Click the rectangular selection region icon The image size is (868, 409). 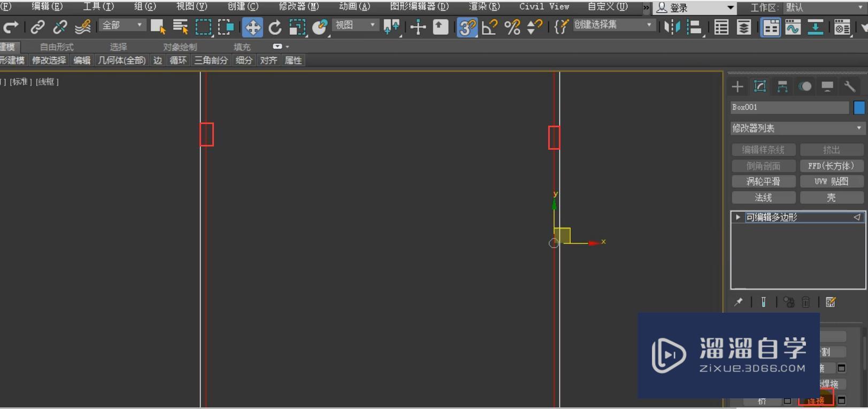tap(203, 27)
